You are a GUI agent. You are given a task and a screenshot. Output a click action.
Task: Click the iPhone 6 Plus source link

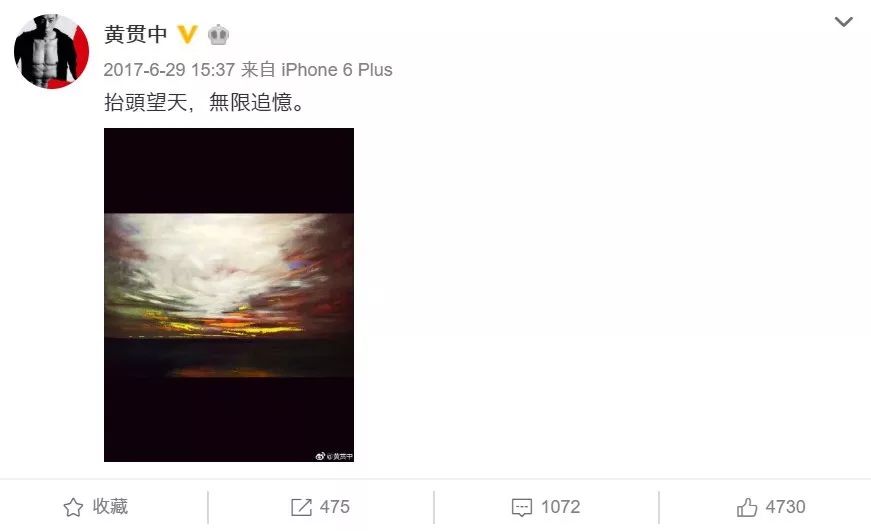click(x=337, y=70)
